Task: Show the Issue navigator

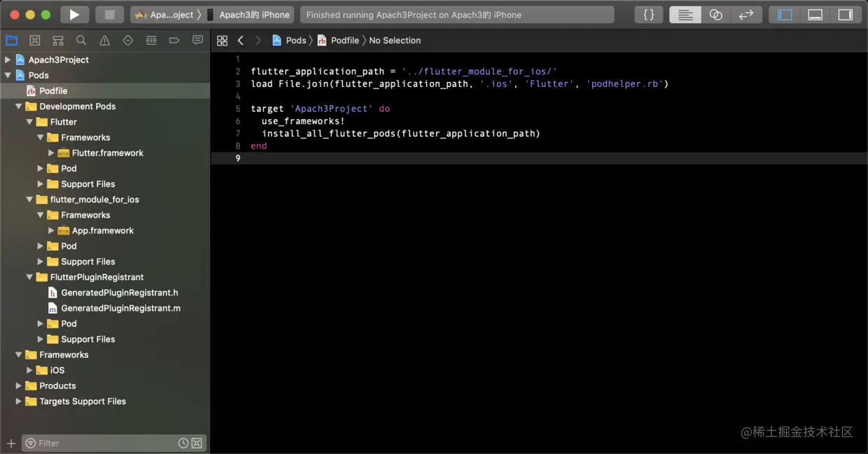Action: tap(104, 41)
